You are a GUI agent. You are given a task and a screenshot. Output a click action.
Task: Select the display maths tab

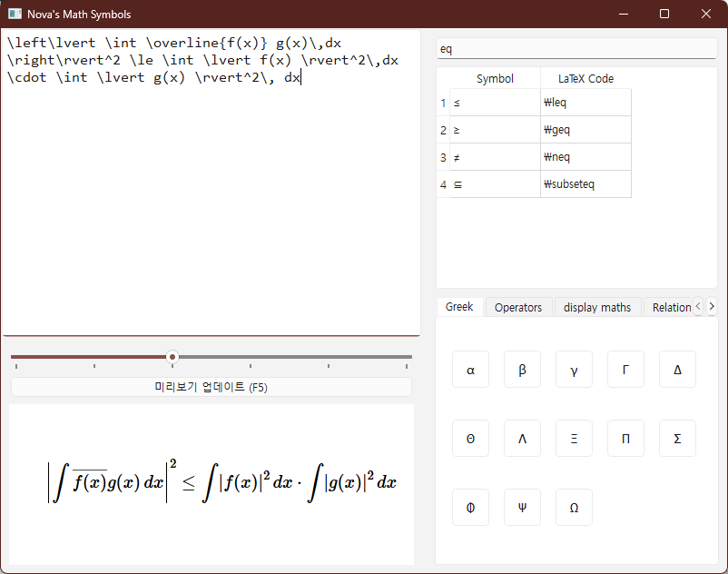[x=597, y=307]
